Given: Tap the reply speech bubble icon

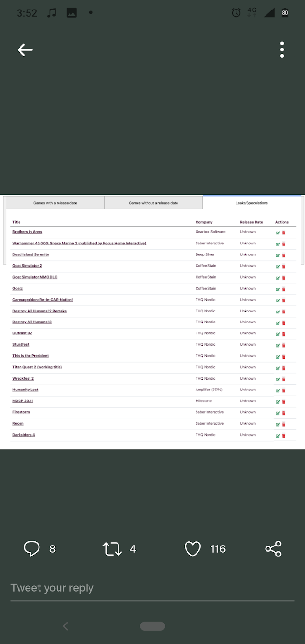Looking at the screenshot, I should coord(32,549).
